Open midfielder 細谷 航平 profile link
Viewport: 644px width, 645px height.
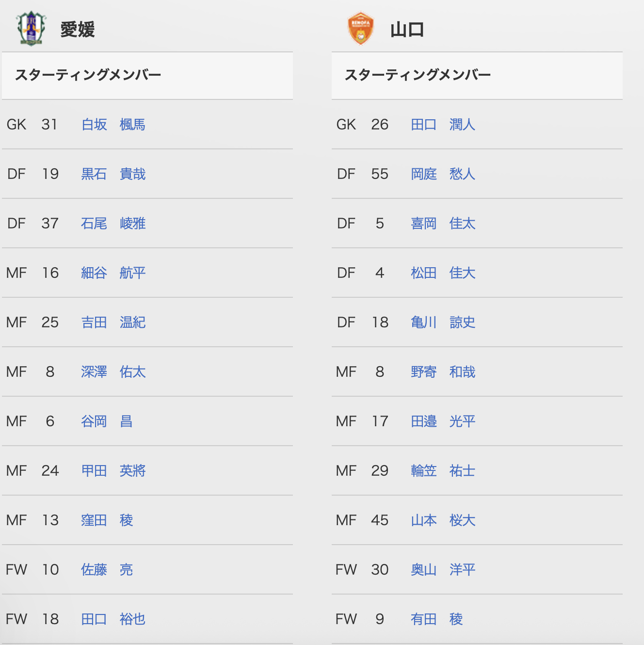[113, 273]
